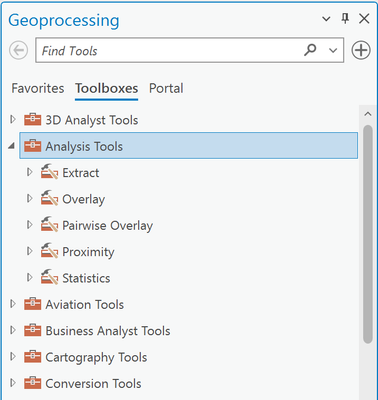This screenshot has height=400, width=378.
Task: Click the Aviation Tools toolbox icon
Action: (33, 304)
